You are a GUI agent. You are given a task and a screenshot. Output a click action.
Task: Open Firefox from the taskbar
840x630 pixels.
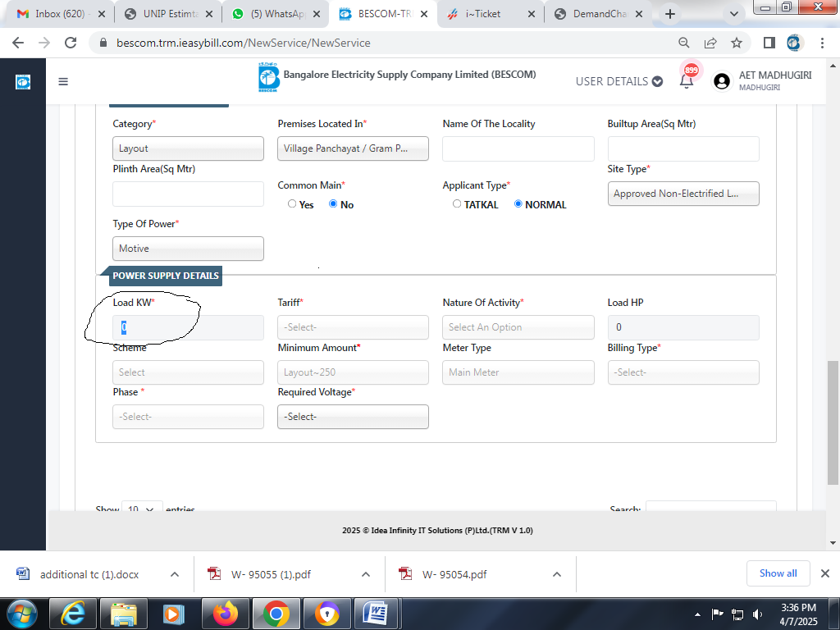(x=226, y=614)
